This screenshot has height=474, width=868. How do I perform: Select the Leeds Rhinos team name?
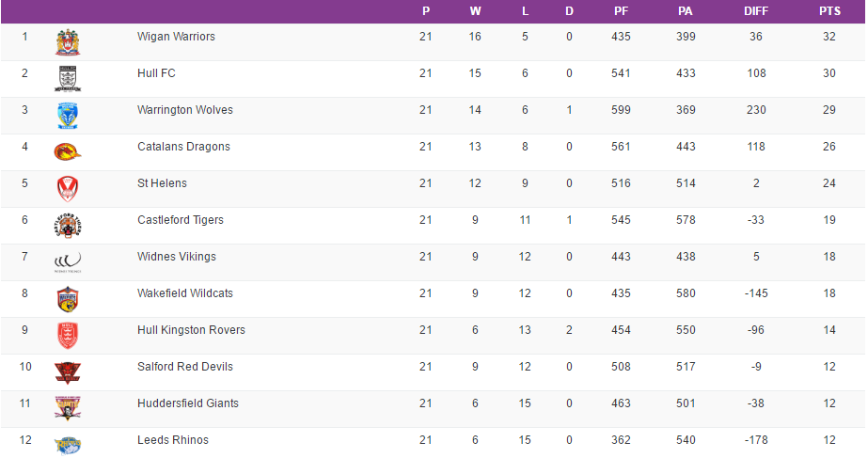pyautogui.click(x=173, y=440)
